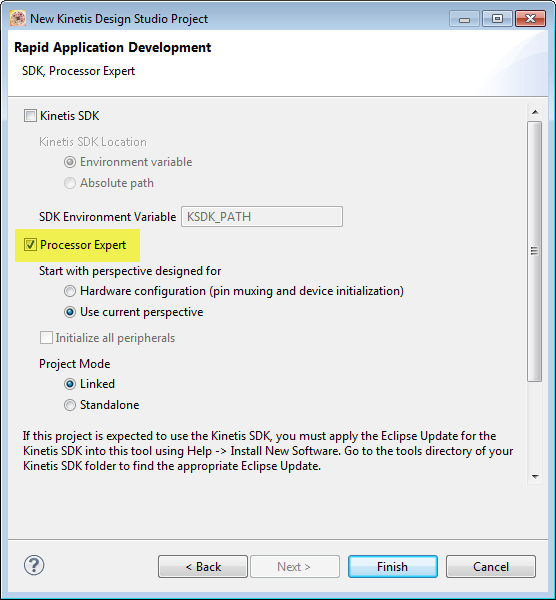The height and width of the screenshot is (600, 556).
Task: Click the scrollbar down arrow
Action: (x=535, y=477)
